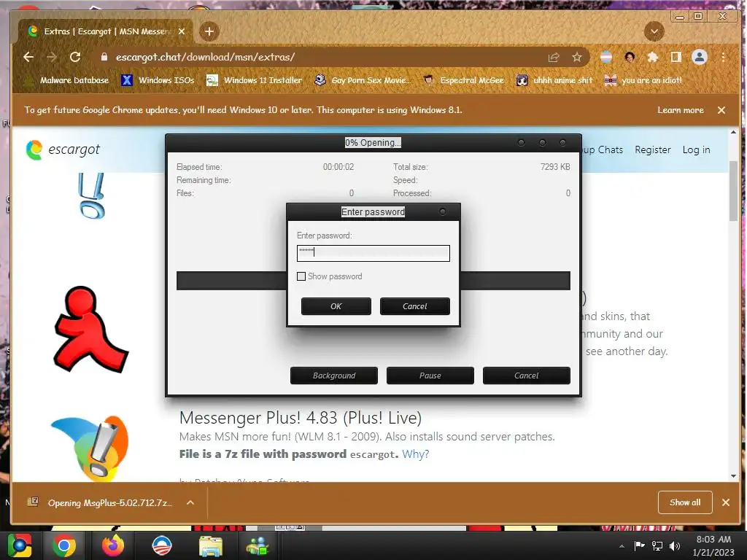
Task: Open the Action Center flag icon
Action: 639,545
